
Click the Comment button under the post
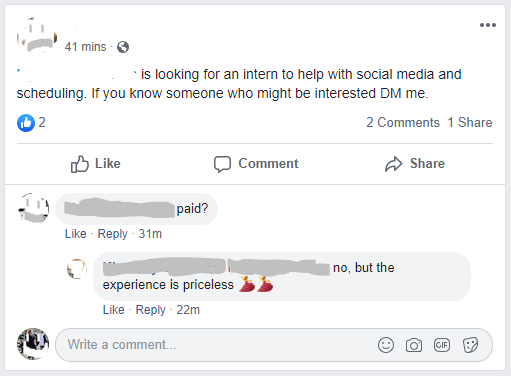click(256, 164)
